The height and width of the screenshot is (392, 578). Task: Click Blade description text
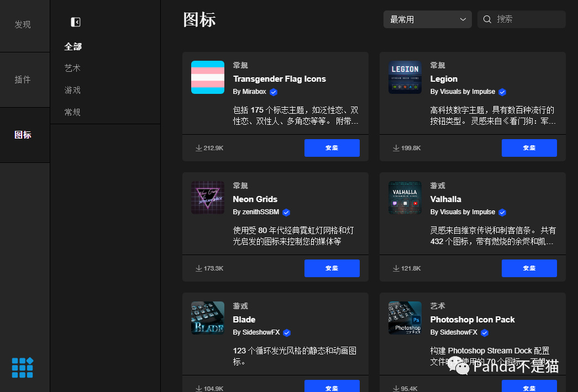pos(295,356)
